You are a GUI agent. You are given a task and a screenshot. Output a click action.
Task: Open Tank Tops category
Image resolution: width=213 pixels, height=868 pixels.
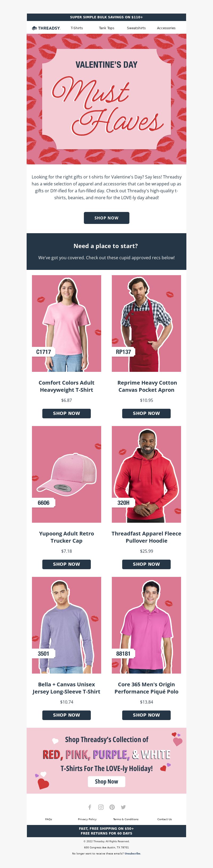click(x=106, y=28)
